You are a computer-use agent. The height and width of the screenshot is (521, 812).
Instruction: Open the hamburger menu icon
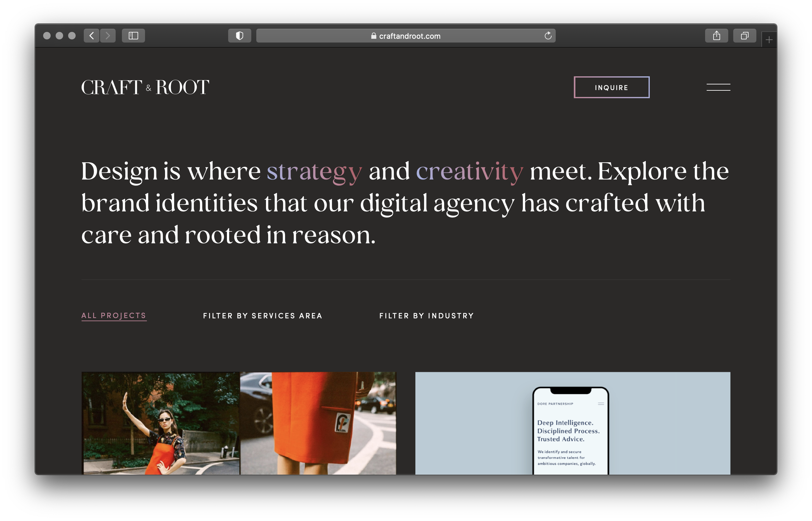click(x=718, y=87)
